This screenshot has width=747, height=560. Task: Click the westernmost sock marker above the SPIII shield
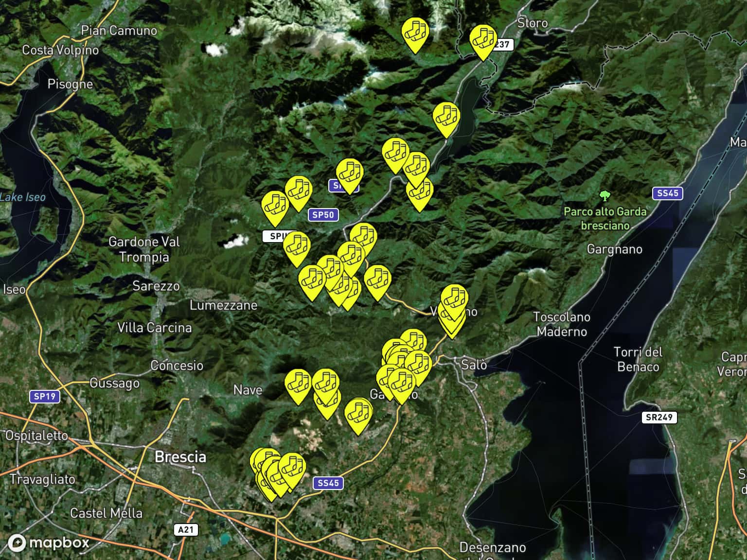[275, 207]
